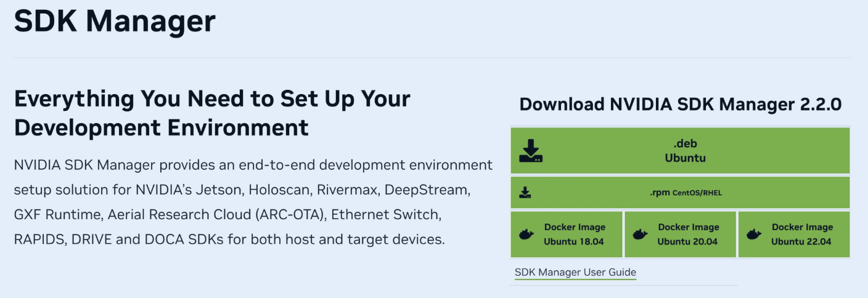Click the word Jetson in the description
The width and height of the screenshot is (868, 298).
[222, 190]
